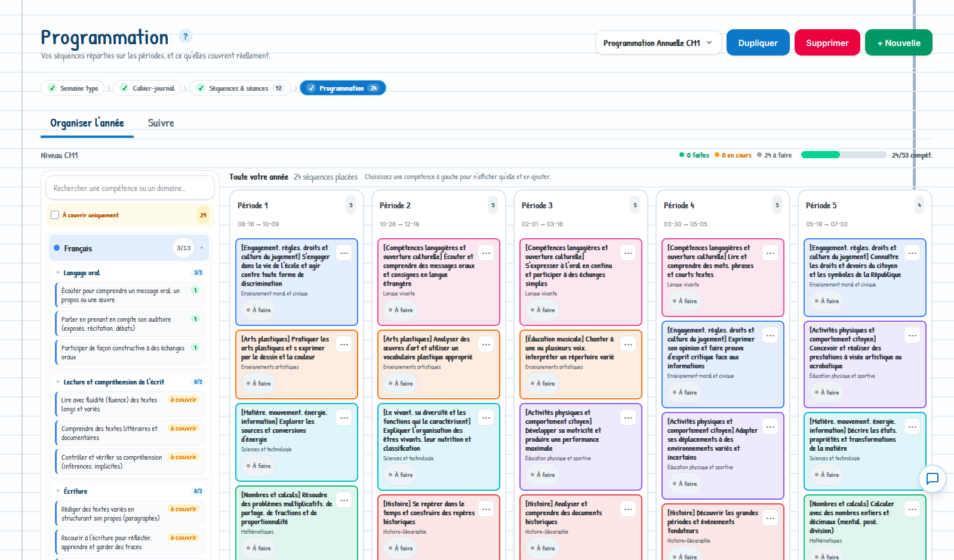Open options menu of Développer sa motricité card
The width and height of the screenshot is (954, 560).
[x=629, y=418]
